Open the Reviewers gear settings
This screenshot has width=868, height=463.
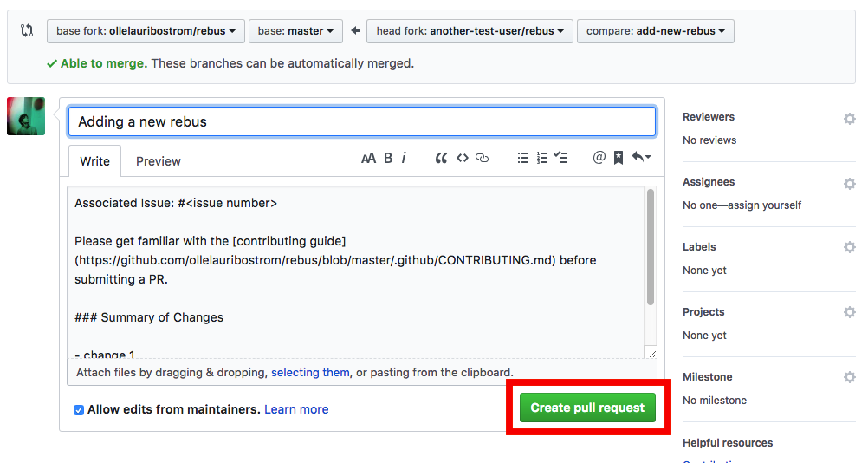[849, 119]
